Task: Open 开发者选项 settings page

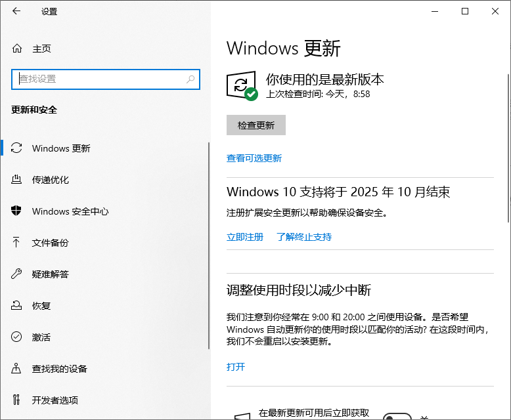Action: click(55, 400)
